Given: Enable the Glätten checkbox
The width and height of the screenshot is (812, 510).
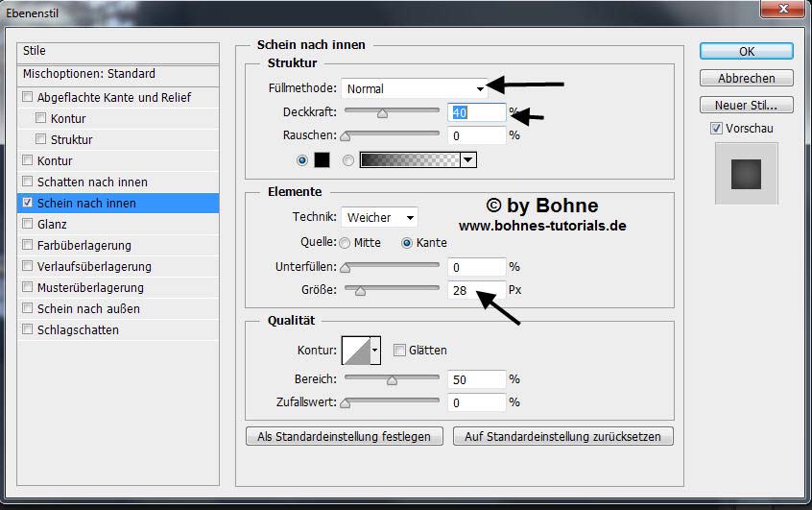Looking at the screenshot, I should pyautogui.click(x=399, y=351).
